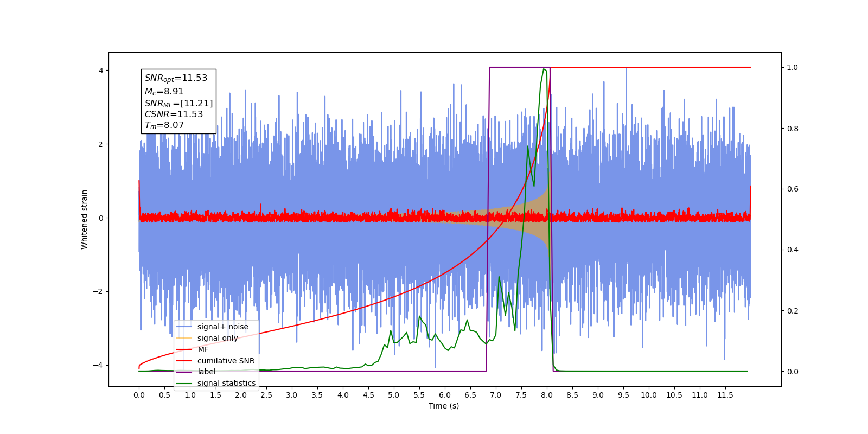Click the right y-axis tick label 0.6
Viewport: 868px width, 434px height.
[793, 189]
